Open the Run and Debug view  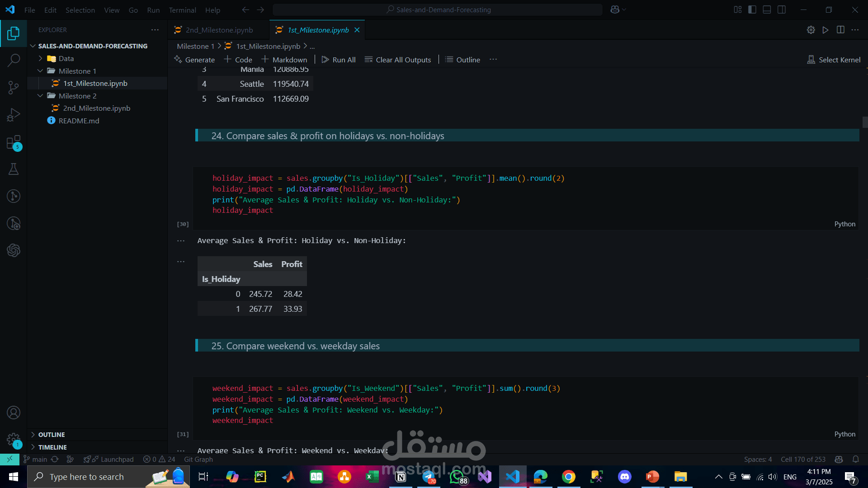coord(14,115)
